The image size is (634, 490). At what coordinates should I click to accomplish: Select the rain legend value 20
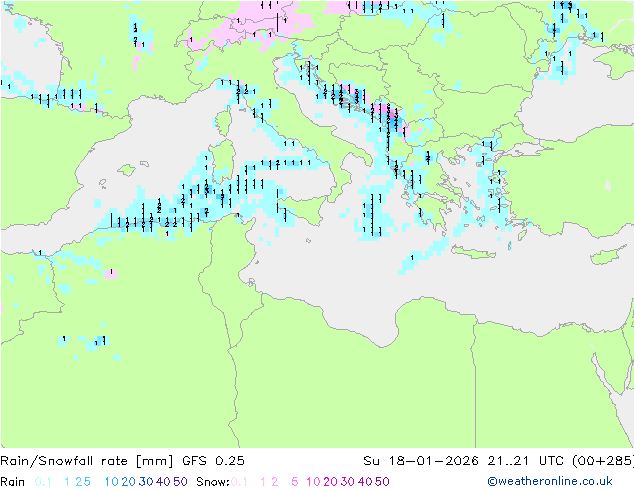tap(128, 482)
